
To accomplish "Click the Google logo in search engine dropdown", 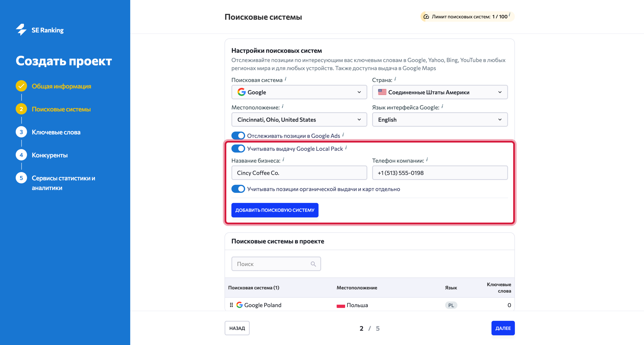I will point(241,92).
